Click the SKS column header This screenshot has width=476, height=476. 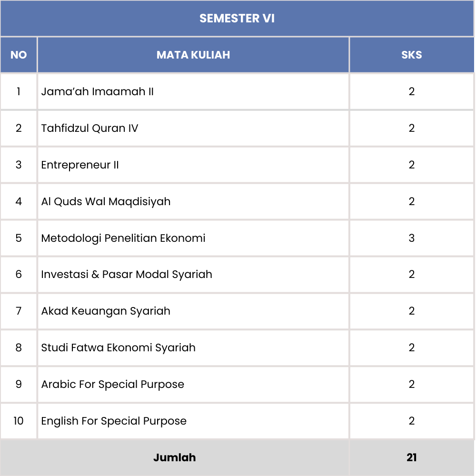pos(411,55)
